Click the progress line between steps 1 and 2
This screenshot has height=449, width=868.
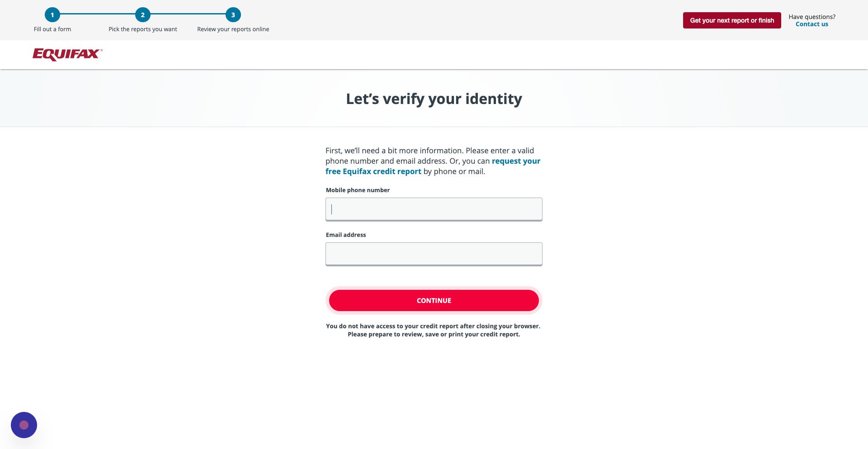click(98, 15)
